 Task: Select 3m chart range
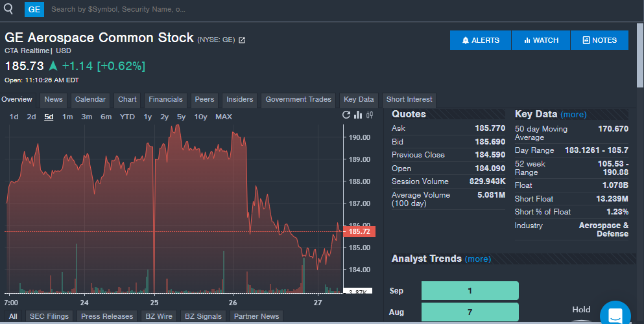[x=87, y=117]
